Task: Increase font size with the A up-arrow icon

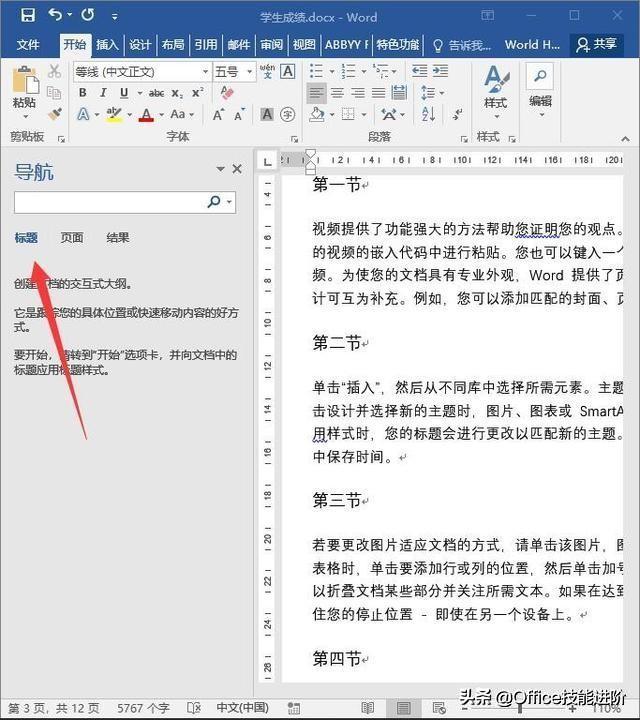Action: (219, 114)
